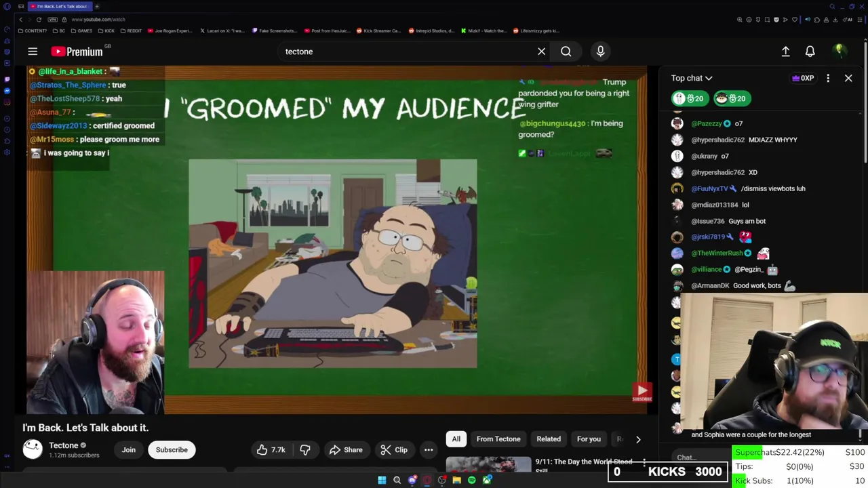Reload the page in the browser
The height and width of the screenshot is (488, 868).
coord(39,20)
